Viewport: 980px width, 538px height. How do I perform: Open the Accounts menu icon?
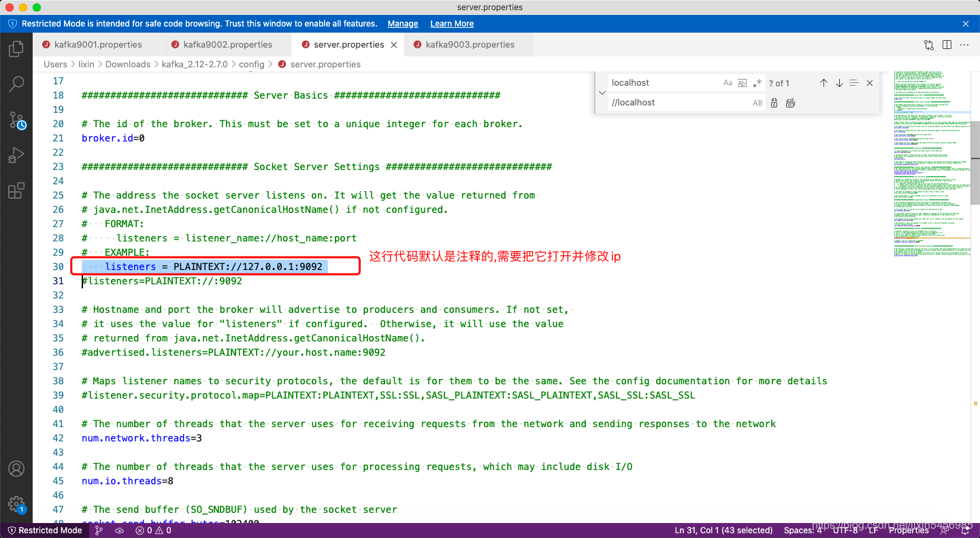click(16, 469)
